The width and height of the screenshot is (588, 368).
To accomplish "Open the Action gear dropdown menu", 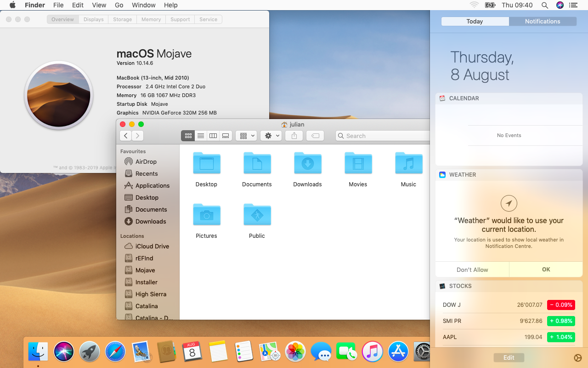I will (x=271, y=136).
